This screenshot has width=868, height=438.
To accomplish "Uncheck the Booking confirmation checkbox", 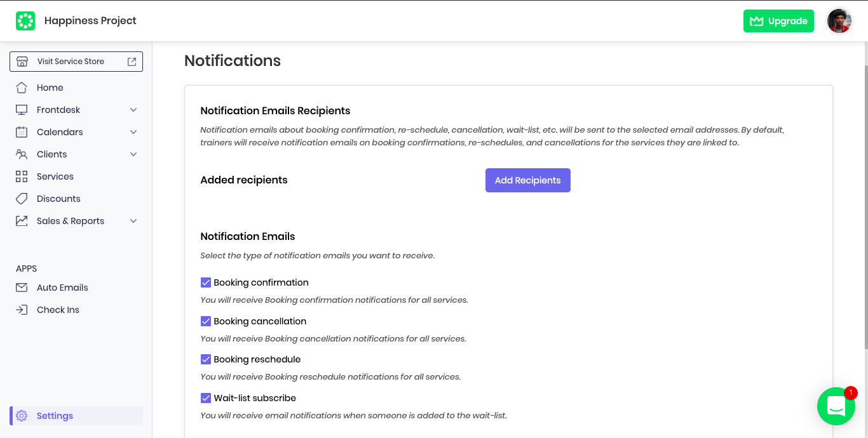I will pos(206,282).
